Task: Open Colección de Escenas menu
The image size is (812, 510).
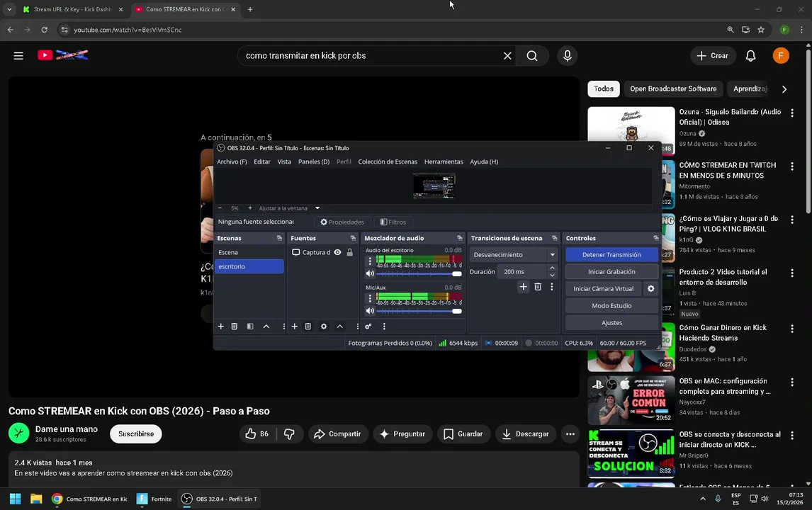Action: [388, 161]
